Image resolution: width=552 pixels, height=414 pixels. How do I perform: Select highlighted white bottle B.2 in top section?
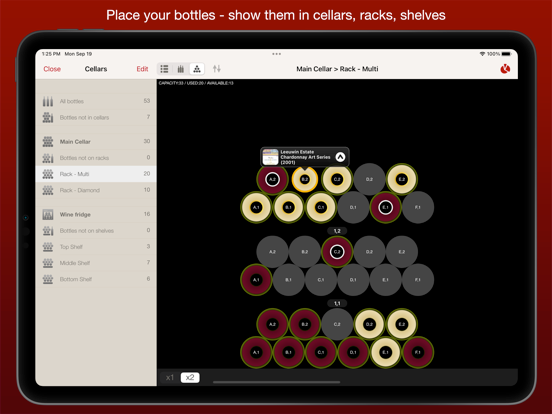tap(305, 180)
